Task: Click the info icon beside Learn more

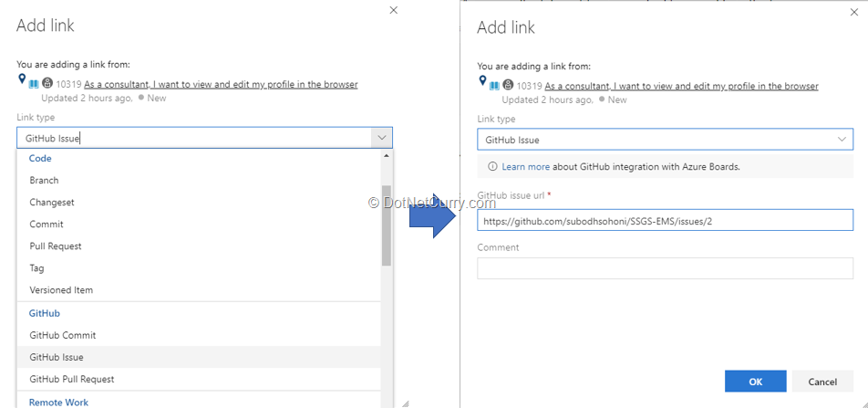Action: (x=492, y=166)
